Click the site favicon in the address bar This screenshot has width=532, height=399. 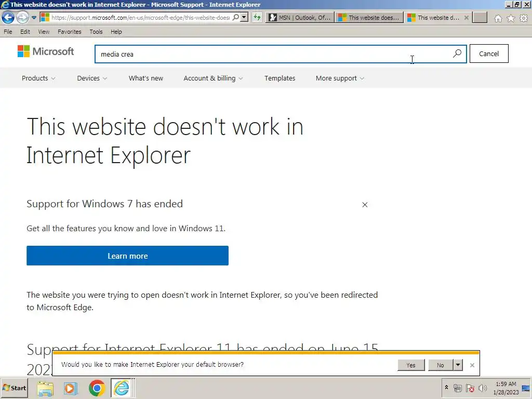(x=45, y=17)
